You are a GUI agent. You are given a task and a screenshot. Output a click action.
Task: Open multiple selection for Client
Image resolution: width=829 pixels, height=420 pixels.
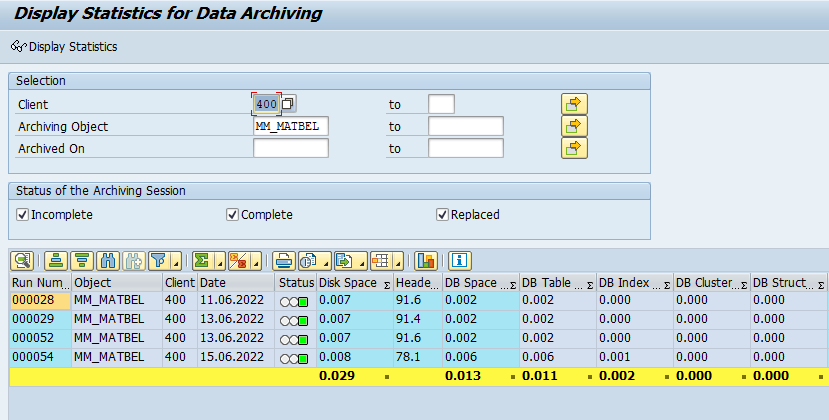tap(574, 104)
